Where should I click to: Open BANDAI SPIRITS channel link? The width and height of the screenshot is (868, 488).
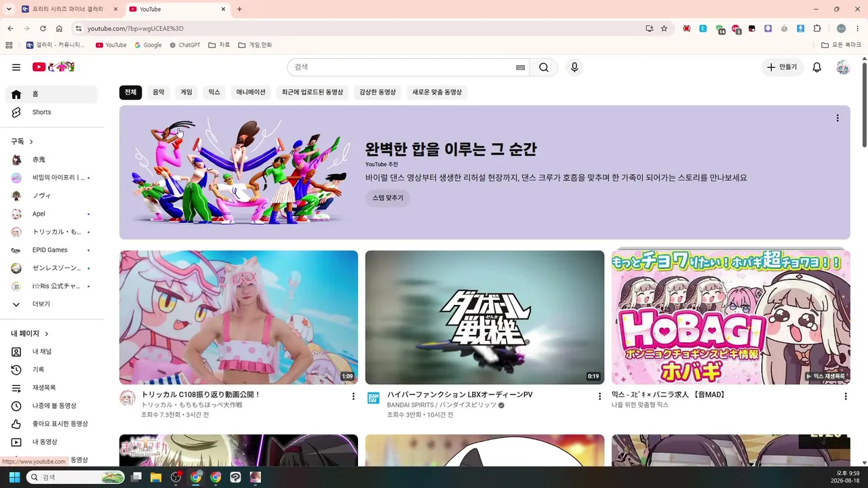click(x=441, y=405)
